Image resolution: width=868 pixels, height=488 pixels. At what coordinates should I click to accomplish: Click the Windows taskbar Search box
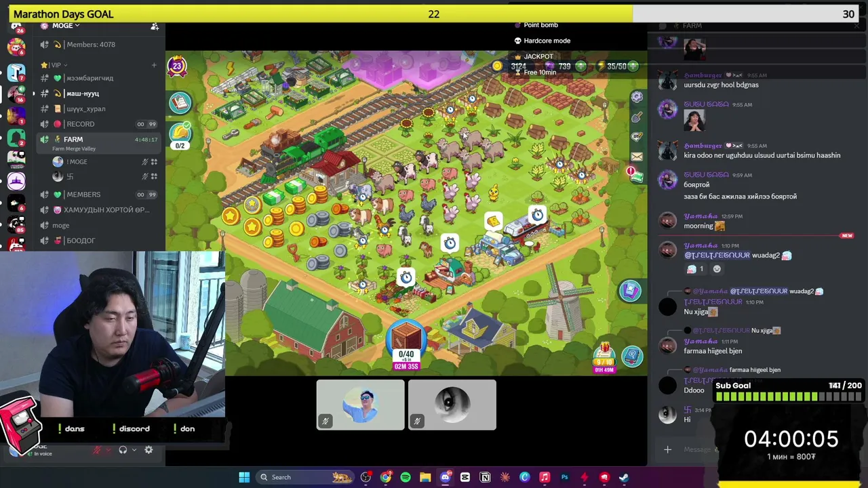click(304, 477)
